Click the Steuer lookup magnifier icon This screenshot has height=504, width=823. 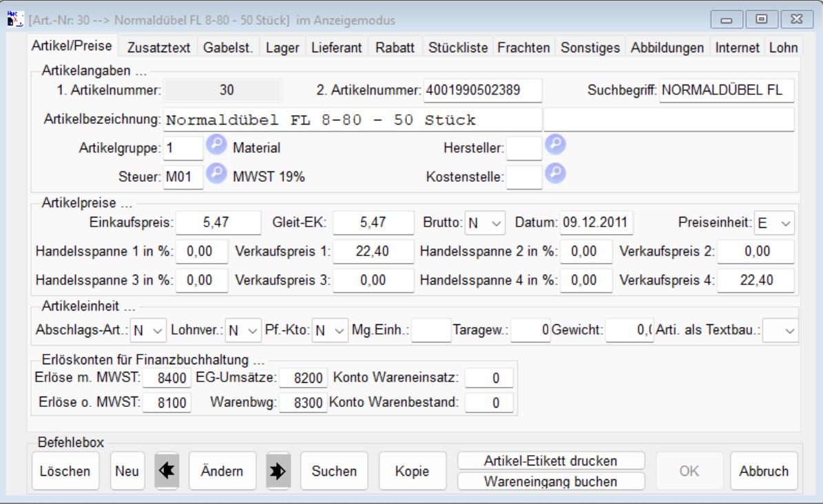pos(216,174)
